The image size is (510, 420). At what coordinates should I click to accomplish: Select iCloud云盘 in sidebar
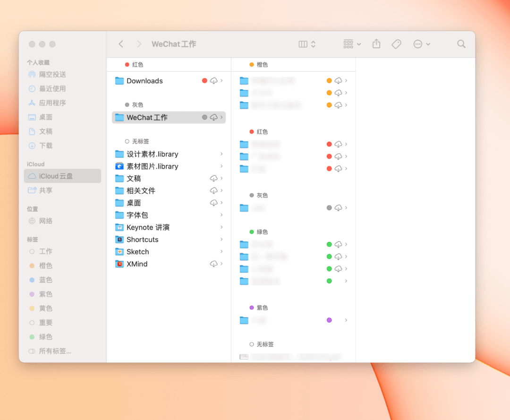click(x=62, y=176)
